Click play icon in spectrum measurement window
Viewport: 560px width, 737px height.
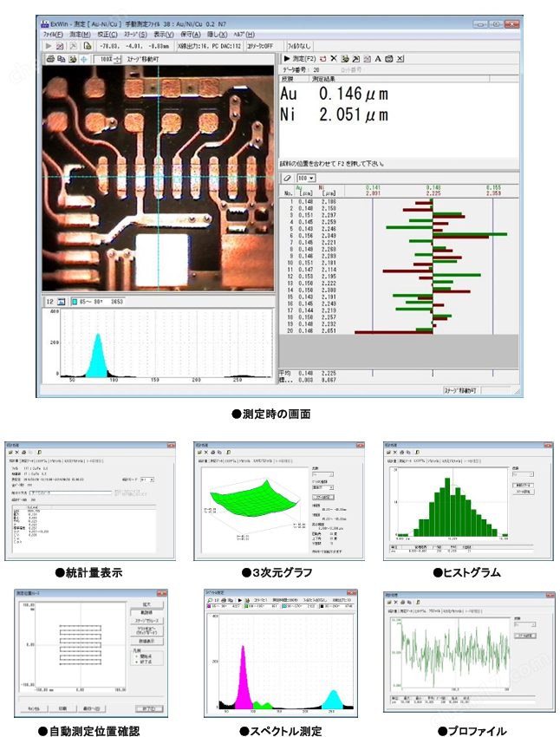(x=240, y=600)
